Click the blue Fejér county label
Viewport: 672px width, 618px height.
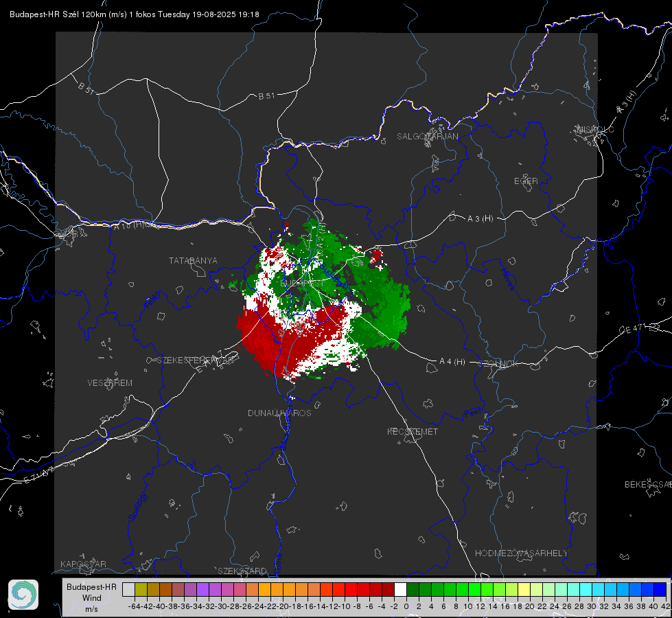[153, 299]
